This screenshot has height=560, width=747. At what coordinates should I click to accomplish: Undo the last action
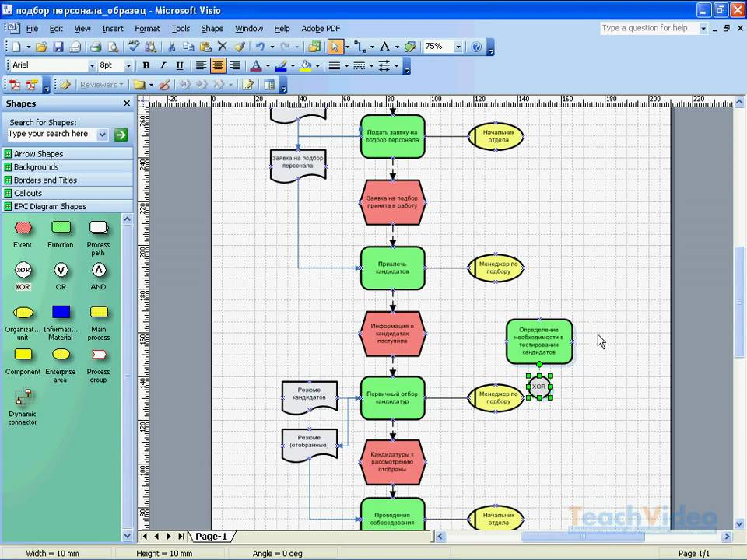coord(260,47)
